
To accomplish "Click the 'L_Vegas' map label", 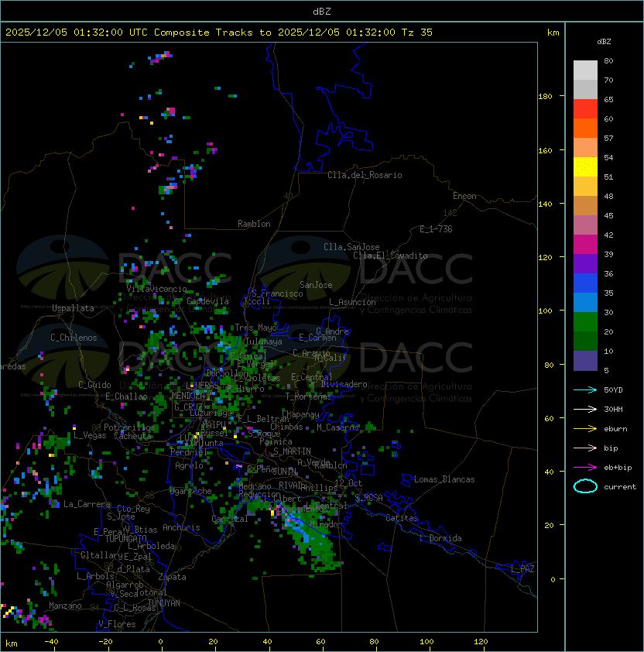I will coord(90,435).
